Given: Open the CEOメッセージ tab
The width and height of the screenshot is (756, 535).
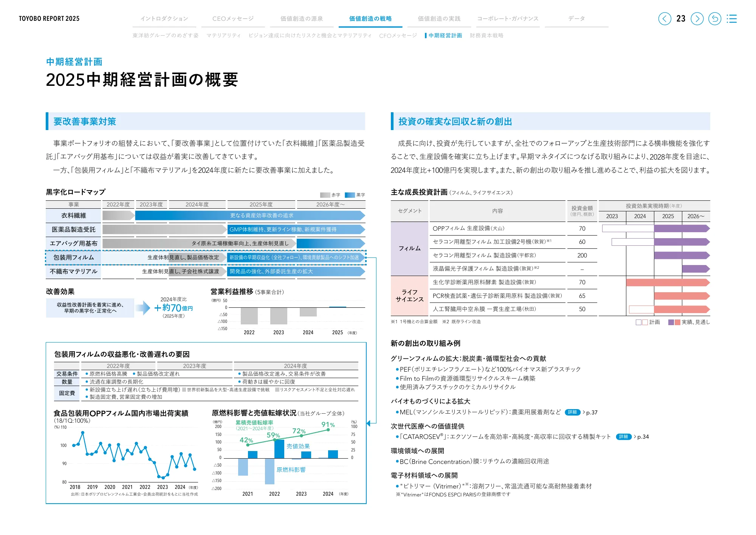Looking at the screenshot, I should coord(232,18).
